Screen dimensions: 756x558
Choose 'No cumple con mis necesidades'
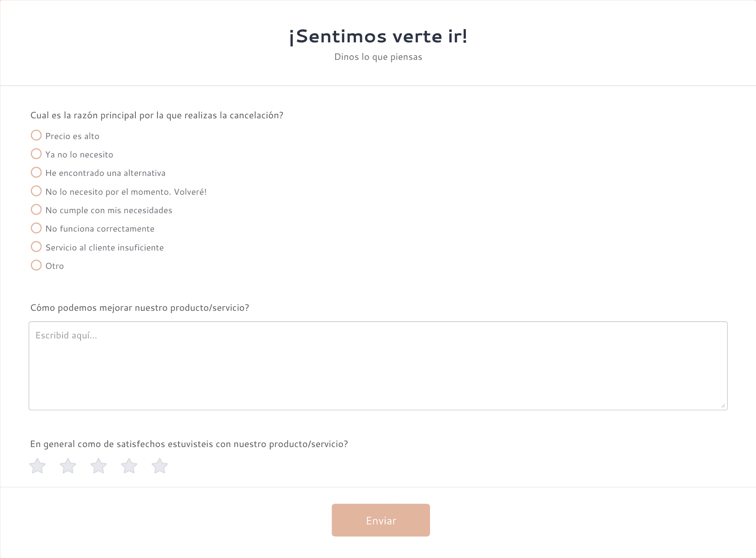(x=36, y=209)
